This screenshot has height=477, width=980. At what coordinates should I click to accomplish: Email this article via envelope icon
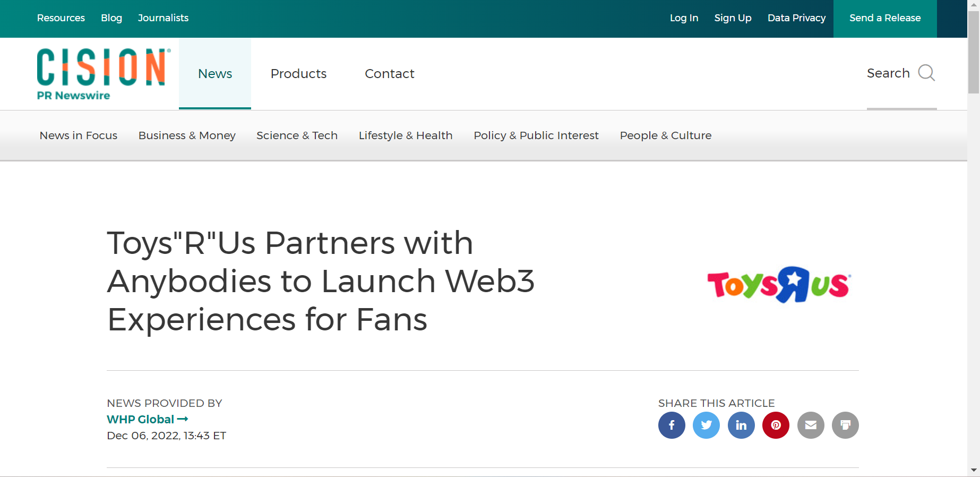click(x=811, y=425)
